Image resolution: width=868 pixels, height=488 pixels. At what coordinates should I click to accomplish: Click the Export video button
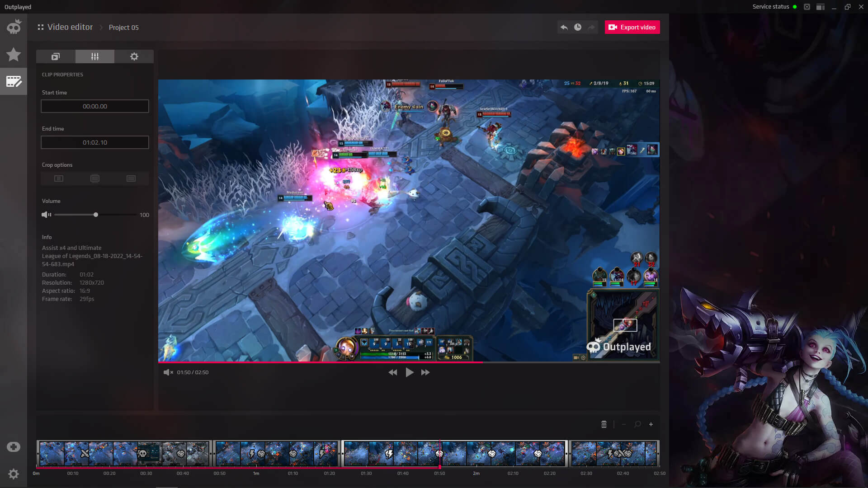[x=632, y=27]
